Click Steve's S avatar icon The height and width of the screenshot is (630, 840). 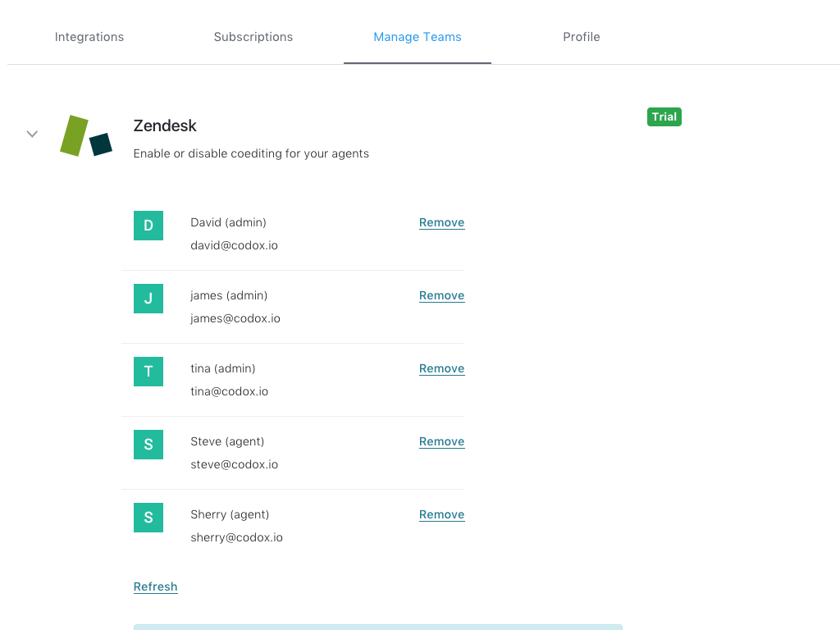tap(148, 445)
